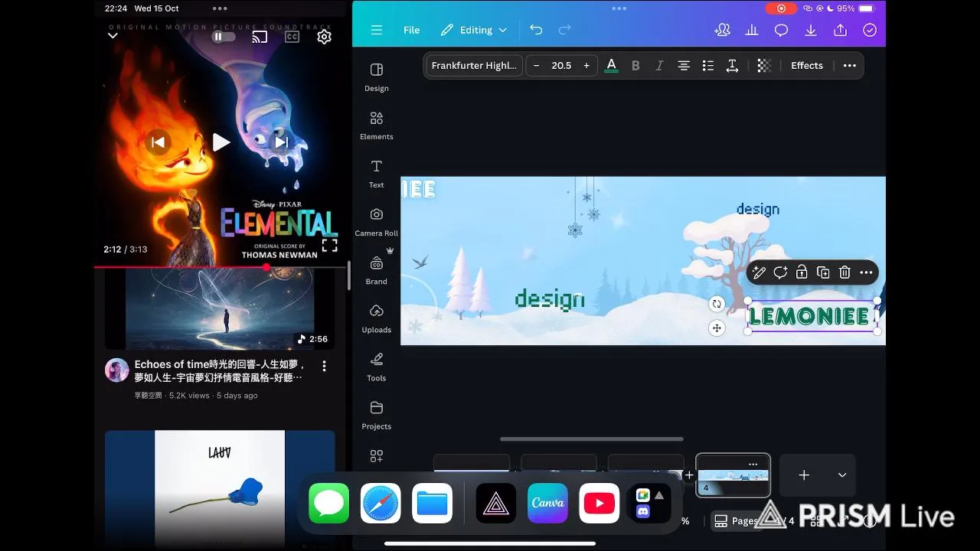This screenshot has width=980, height=551.
Task: Open YouTube player settings gear
Action: click(325, 37)
